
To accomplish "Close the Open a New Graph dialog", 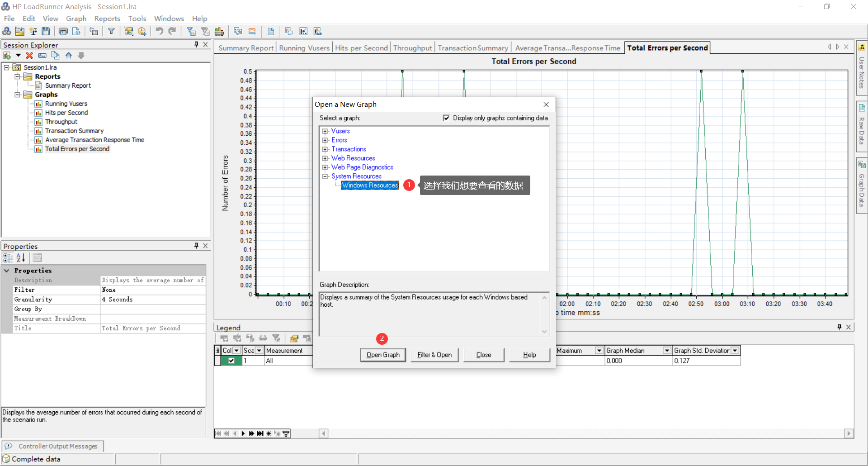I will coord(546,105).
